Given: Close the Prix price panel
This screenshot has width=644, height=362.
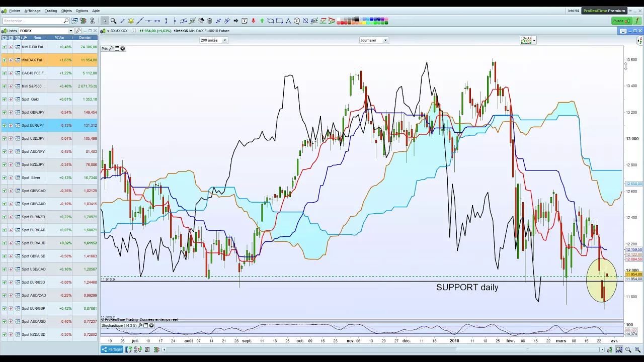Looking at the screenshot, I should tap(122, 49).
